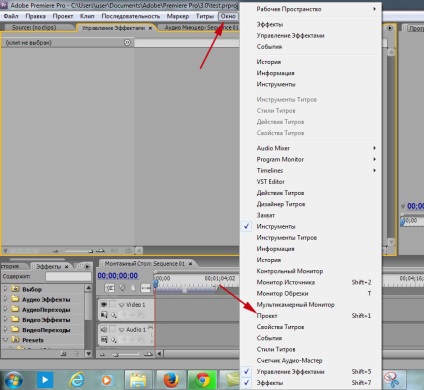Screen dimensions: 424x390
Task: Switch to Управление Эффектами tab
Action: 113,28
